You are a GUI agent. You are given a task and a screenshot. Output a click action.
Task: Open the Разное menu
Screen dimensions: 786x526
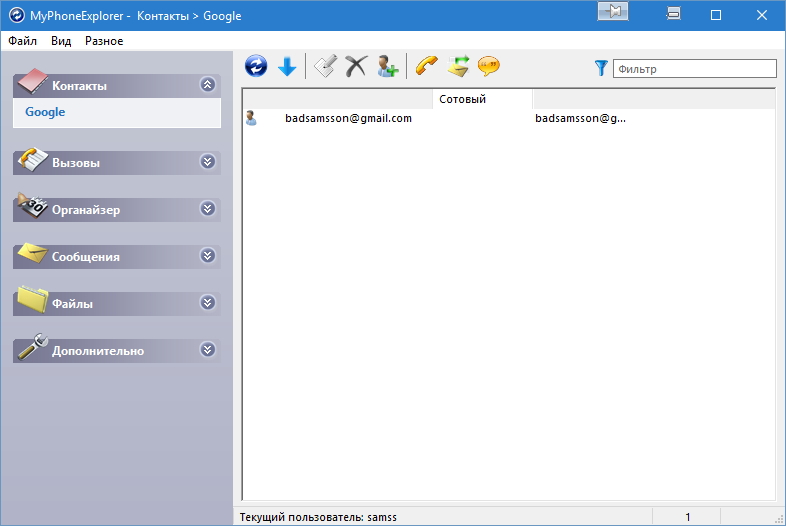click(x=104, y=41)
